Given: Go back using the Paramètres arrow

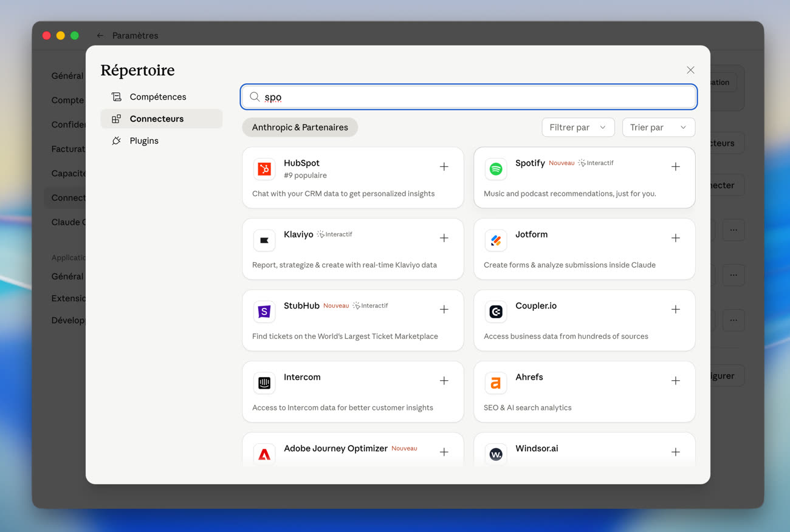Looking at the screenshot, I should click(100, 36).
